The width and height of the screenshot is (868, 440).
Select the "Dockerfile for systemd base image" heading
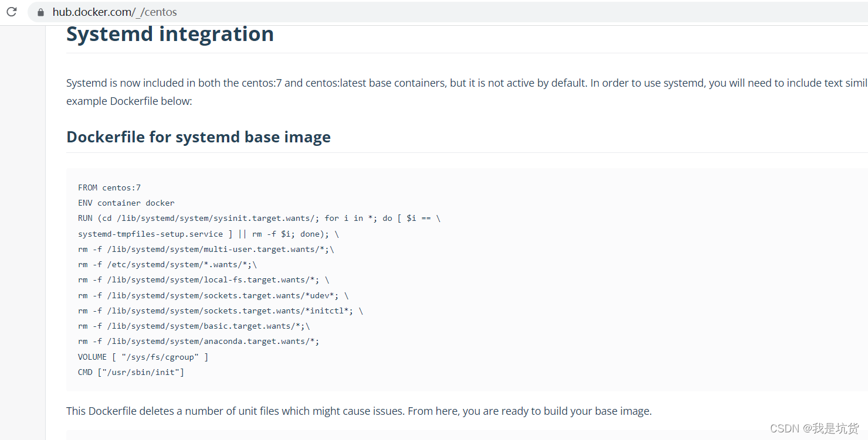[x=198, y=137]
